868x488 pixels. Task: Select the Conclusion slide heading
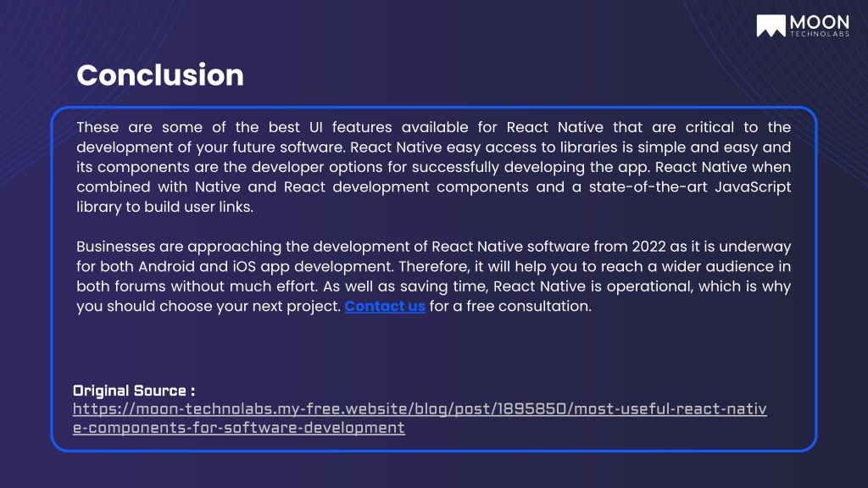click(x=160, y=75)
